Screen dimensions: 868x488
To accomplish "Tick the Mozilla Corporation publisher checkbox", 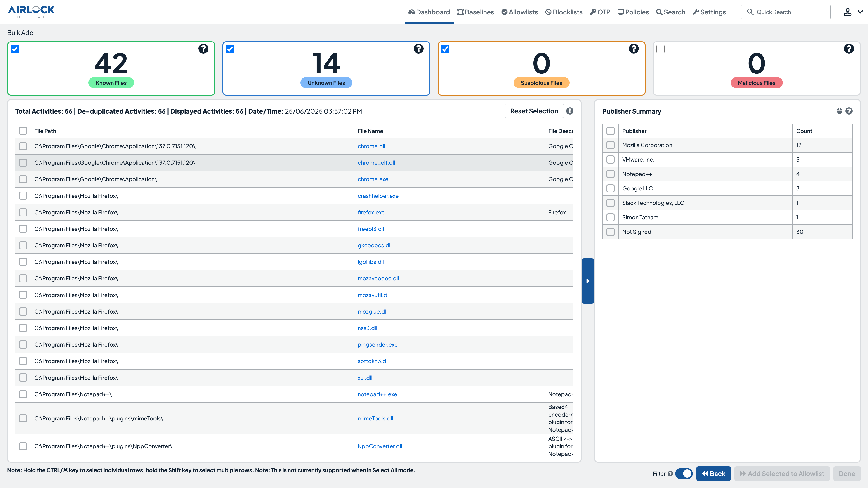I will tap(610, 145).
